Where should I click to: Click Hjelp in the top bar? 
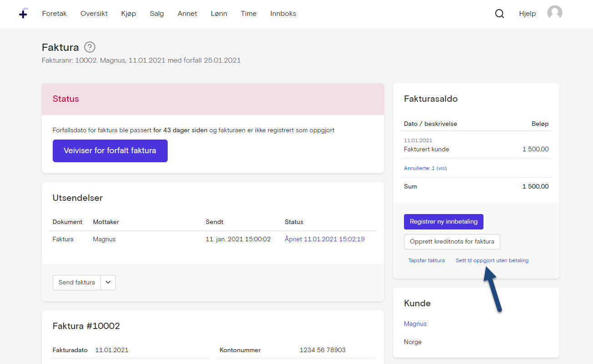528,14
